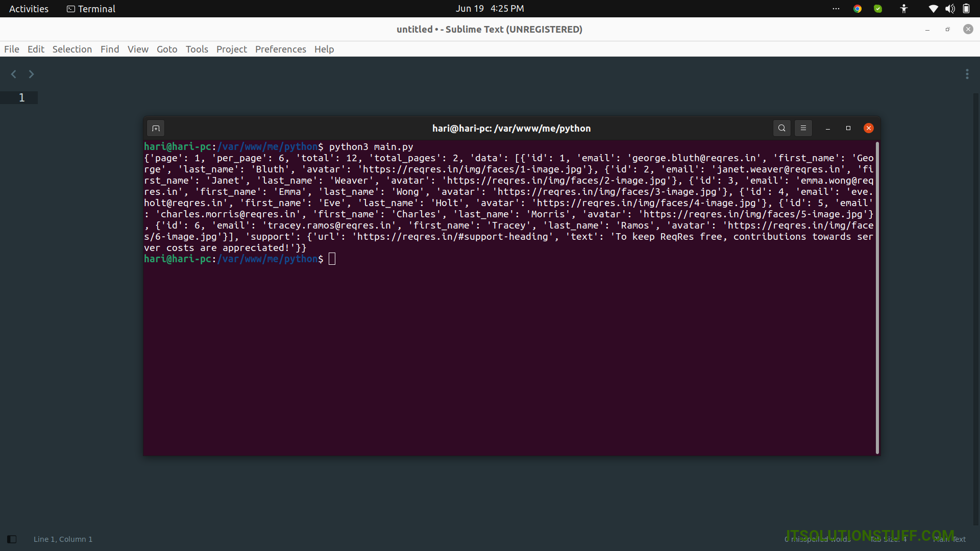
Task: Click the word wrap toggle in View menu
Action: point(137,48)
